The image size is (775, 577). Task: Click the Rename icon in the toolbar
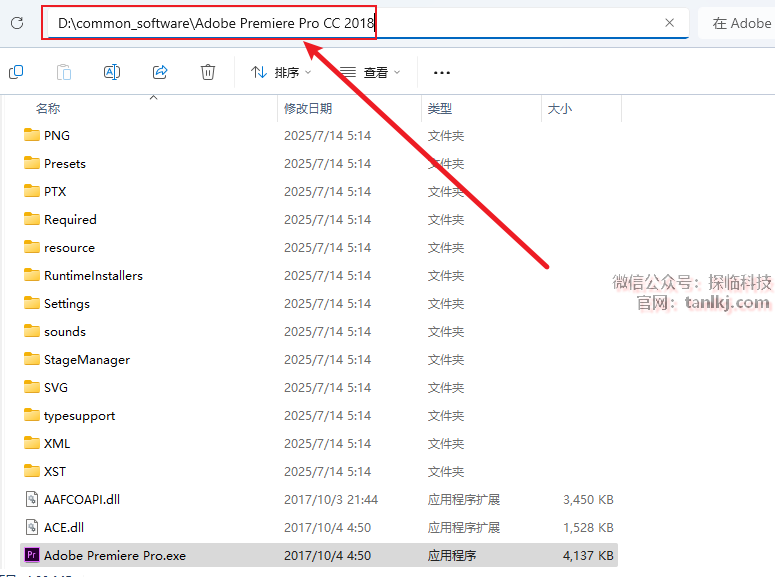pos(112,72)
